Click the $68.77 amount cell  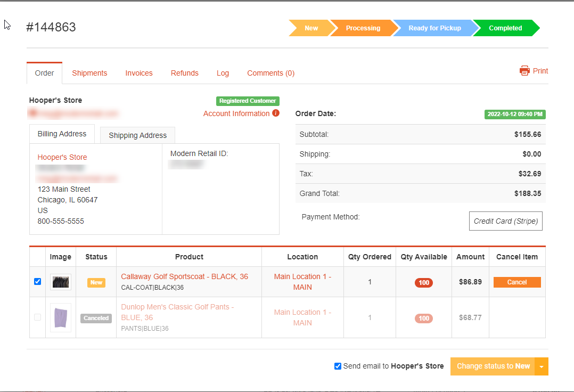(470, 317)
